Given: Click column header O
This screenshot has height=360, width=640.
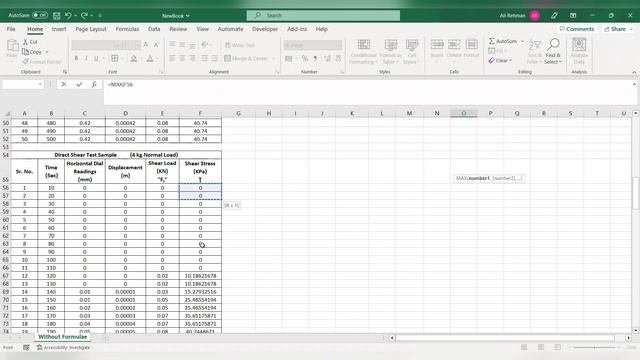Looking at the screenshot, I should (464, 113).
